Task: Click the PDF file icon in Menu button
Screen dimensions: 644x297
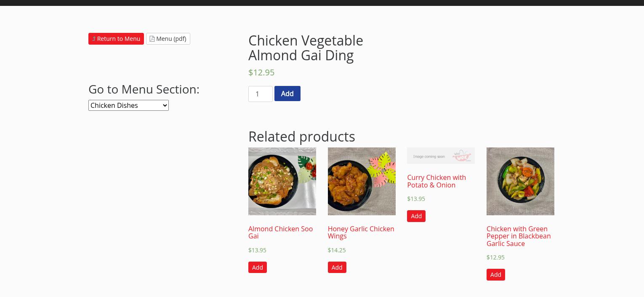Action: pos(152,39)
